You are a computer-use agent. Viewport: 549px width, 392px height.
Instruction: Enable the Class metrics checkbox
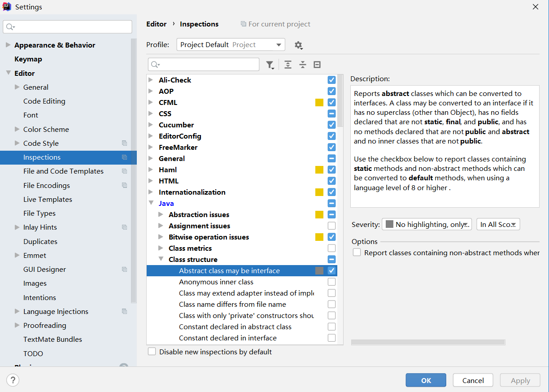tap(331, 248)
